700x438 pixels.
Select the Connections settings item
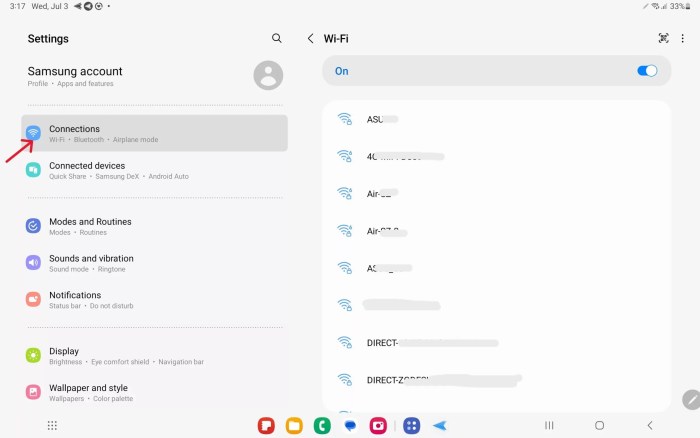(154, 133)
